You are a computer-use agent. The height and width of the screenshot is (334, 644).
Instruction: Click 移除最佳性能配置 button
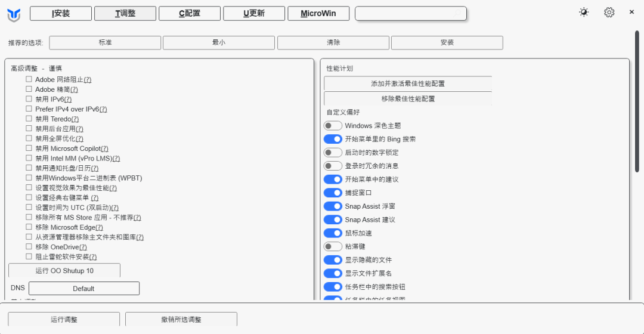click(408, 98)
